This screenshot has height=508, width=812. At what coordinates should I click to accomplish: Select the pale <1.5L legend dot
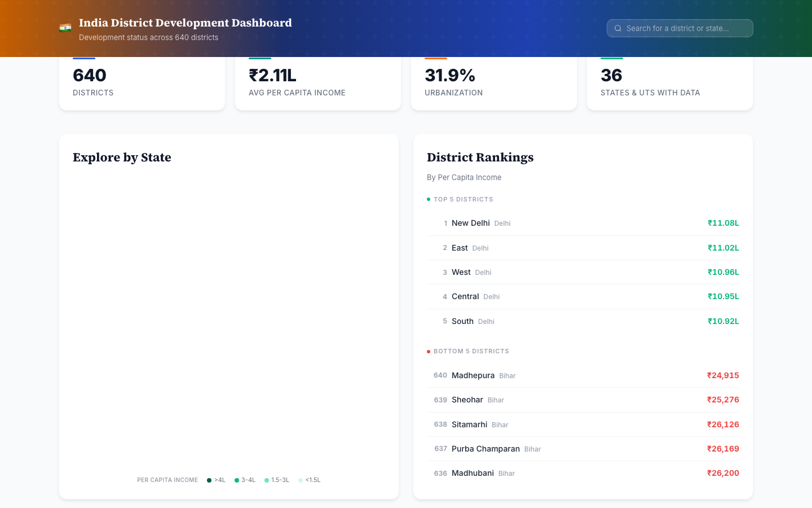tap(302, 480)
